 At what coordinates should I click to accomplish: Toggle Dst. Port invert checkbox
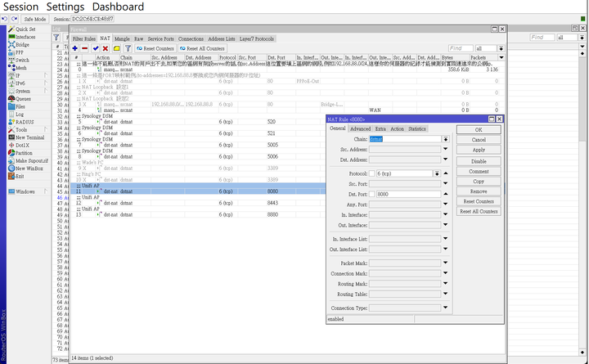click(372, 194)
